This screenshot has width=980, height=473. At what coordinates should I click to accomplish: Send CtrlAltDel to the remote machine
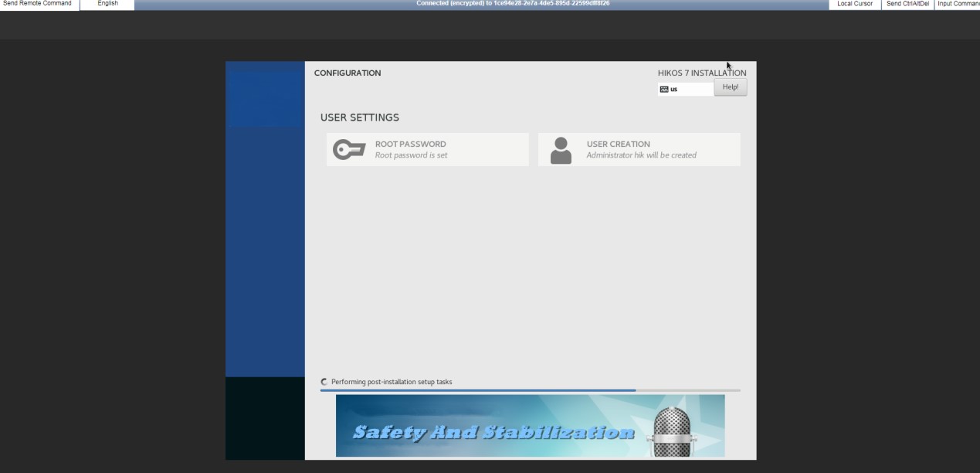(907, 4)
